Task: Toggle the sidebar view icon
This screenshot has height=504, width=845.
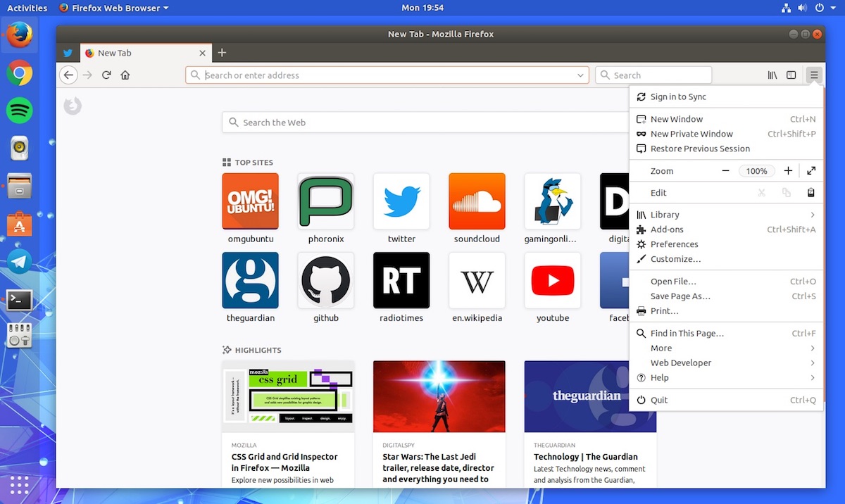Action: point(791,75)
